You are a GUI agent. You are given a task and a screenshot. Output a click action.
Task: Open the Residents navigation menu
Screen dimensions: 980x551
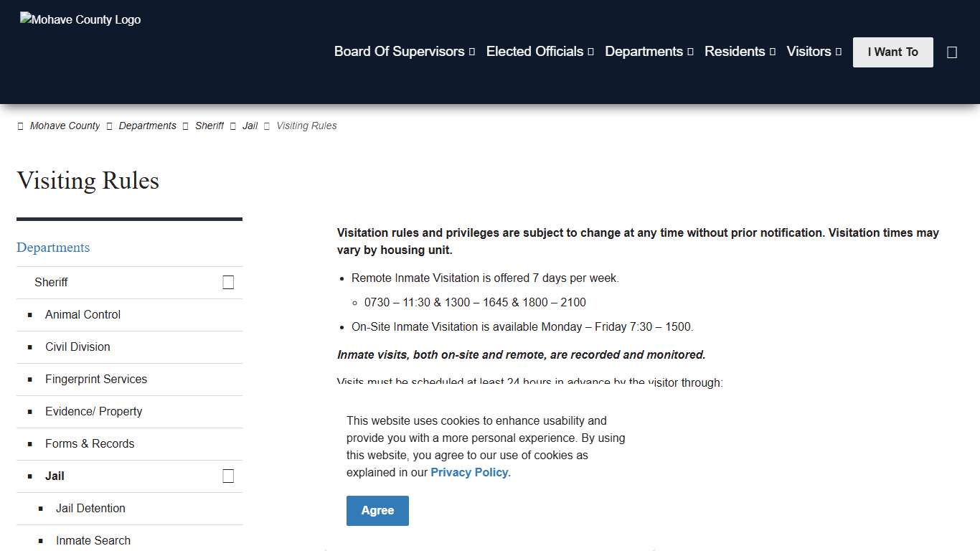click(740, 52)
